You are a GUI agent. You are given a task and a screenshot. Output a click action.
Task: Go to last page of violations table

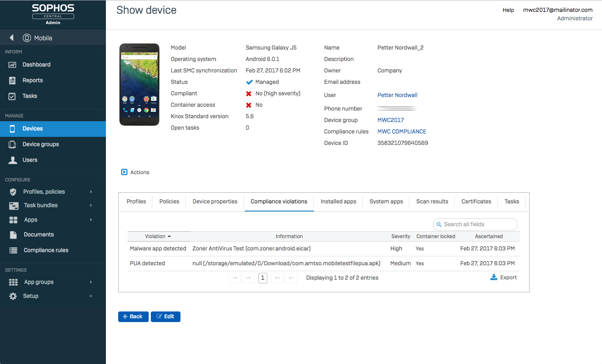(291, 278)
